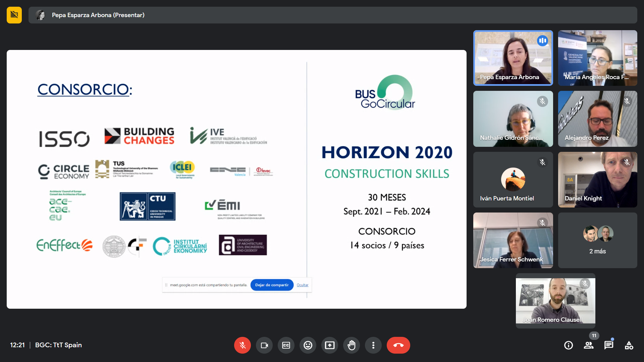644x362 pixels.
Task: Click the speaking indicator on Pepa's tile
Action: (x=542, y=41)
